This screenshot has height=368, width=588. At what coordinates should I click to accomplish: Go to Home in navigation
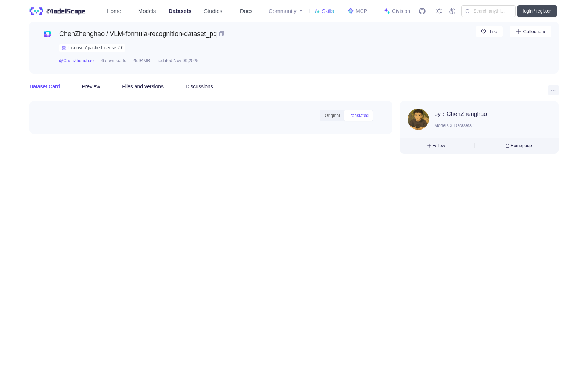tap(114, 11)
